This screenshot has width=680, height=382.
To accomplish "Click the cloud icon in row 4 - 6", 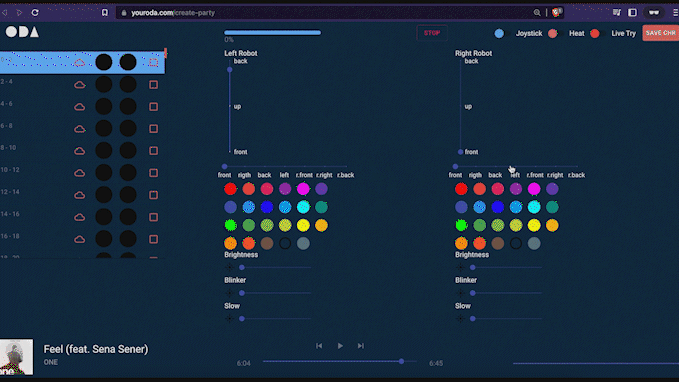I will click(80, 107).
